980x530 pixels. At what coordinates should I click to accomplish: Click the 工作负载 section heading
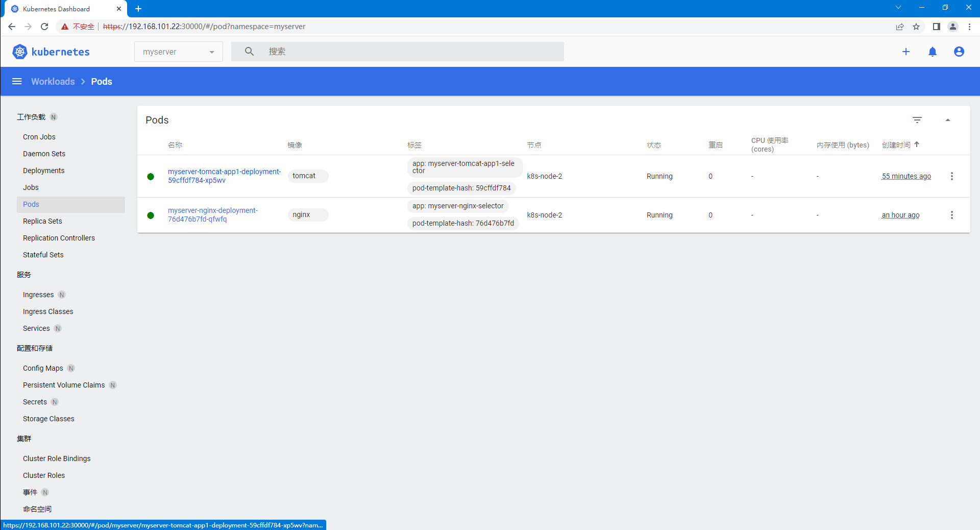31,117
